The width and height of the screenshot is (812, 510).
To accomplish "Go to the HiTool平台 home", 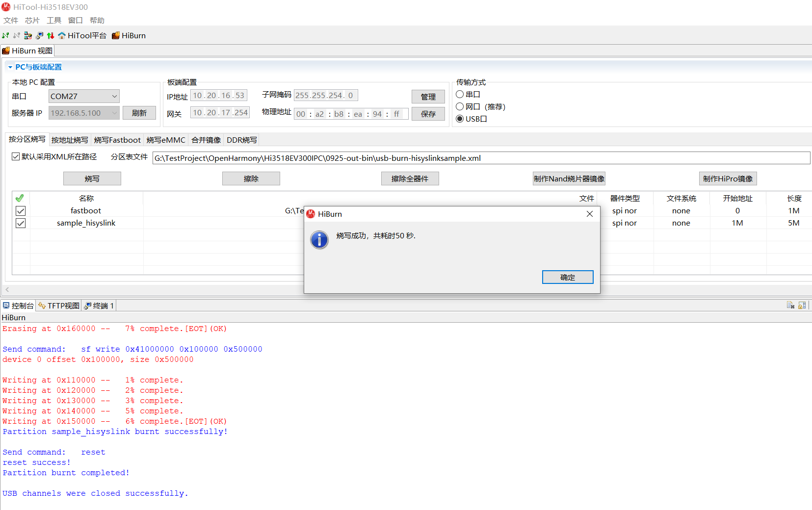I will pyautogui.click(x=82, y=35).
